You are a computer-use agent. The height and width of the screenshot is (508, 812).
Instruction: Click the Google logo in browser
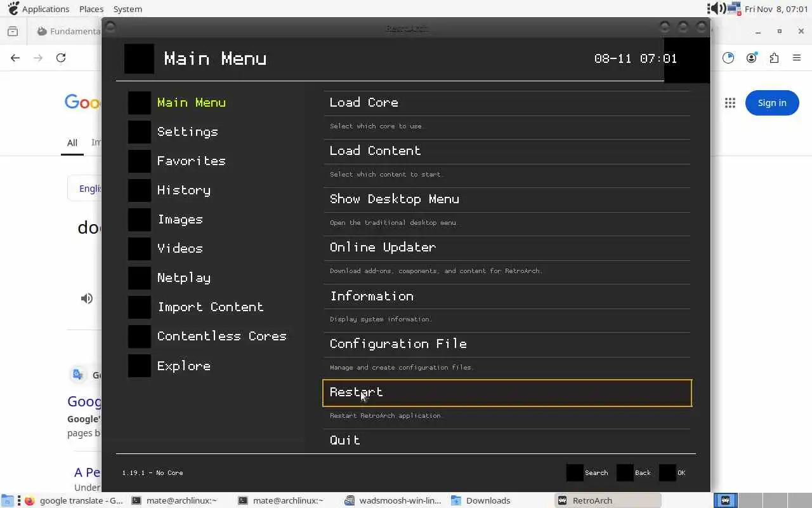pos(82,102)
